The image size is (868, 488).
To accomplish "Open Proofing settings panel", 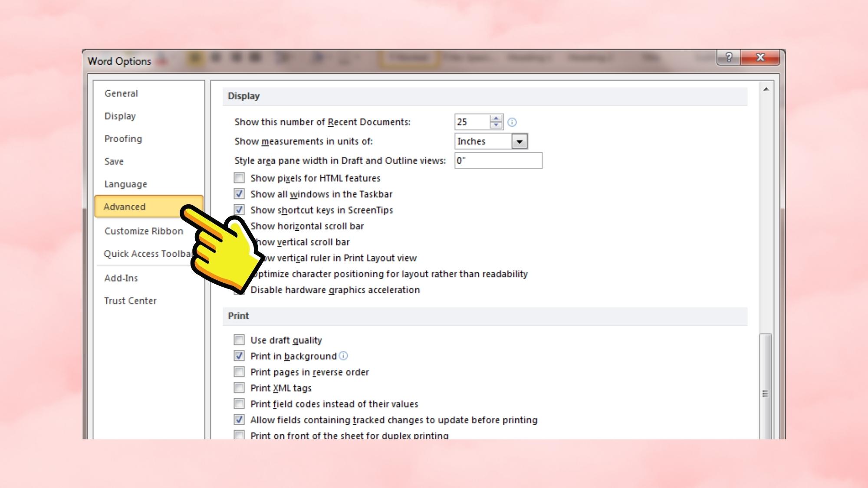I will [x=123, y=138].
